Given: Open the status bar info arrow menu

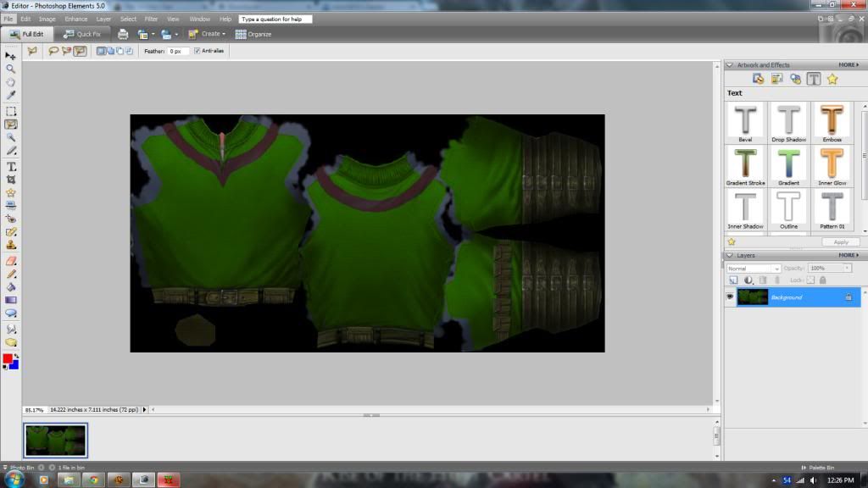Looking at the screenshot, I should click(x=144, y=410).
